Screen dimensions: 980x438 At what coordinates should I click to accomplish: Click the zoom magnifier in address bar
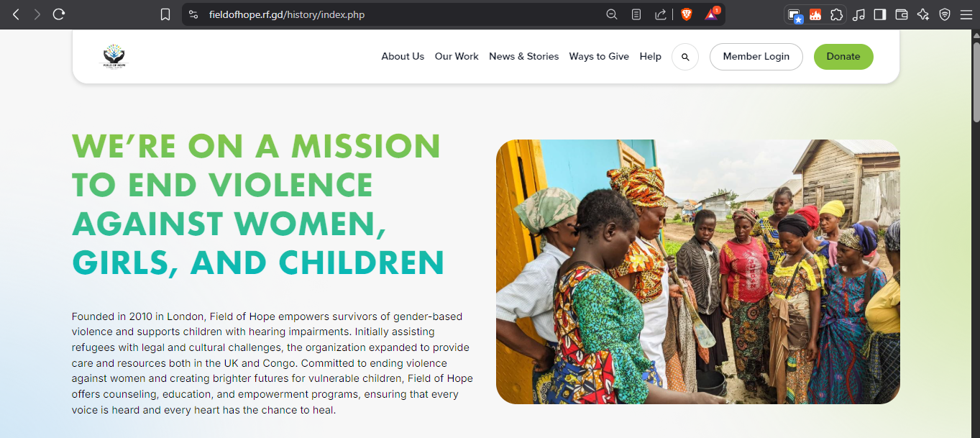click(612, 14)
